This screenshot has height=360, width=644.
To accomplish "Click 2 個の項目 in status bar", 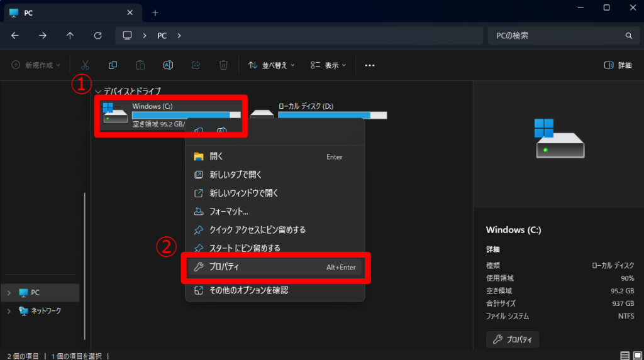I will (23, 356).
